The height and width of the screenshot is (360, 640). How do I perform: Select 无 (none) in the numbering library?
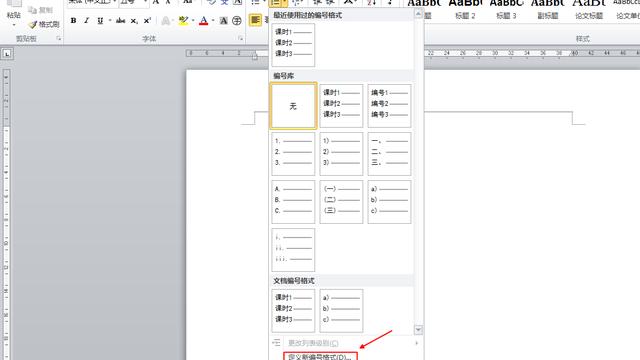coord(293,106)
